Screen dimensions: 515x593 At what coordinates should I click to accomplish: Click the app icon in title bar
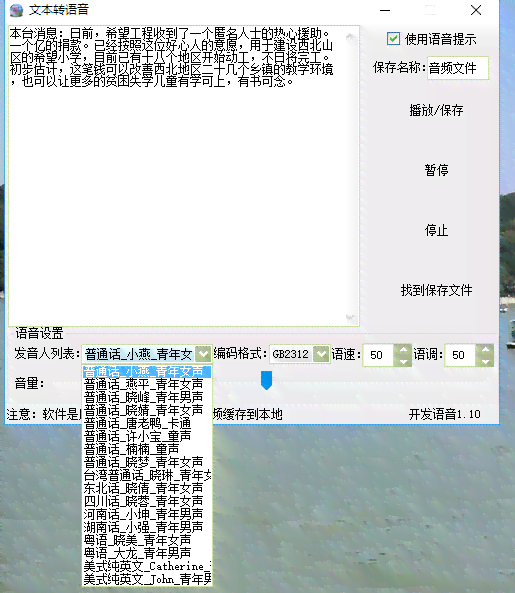click(x=16, y=10)
